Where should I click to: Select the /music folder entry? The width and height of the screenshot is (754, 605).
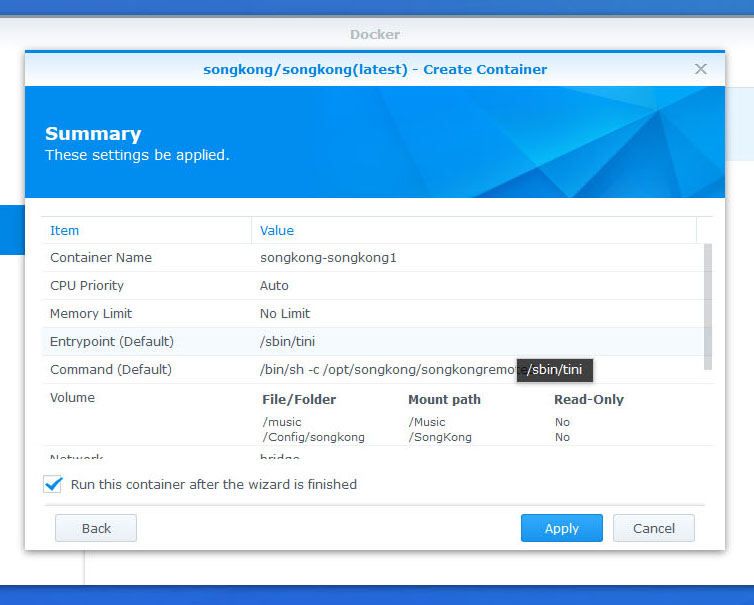pos(282,422)
